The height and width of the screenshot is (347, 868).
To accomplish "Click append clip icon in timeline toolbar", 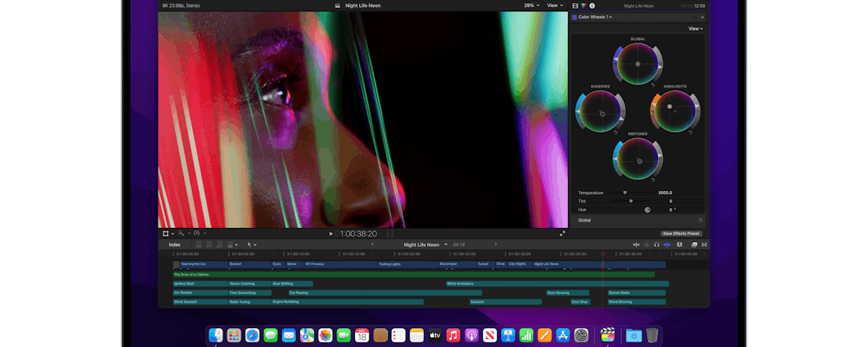I will (x=220, y=244).
